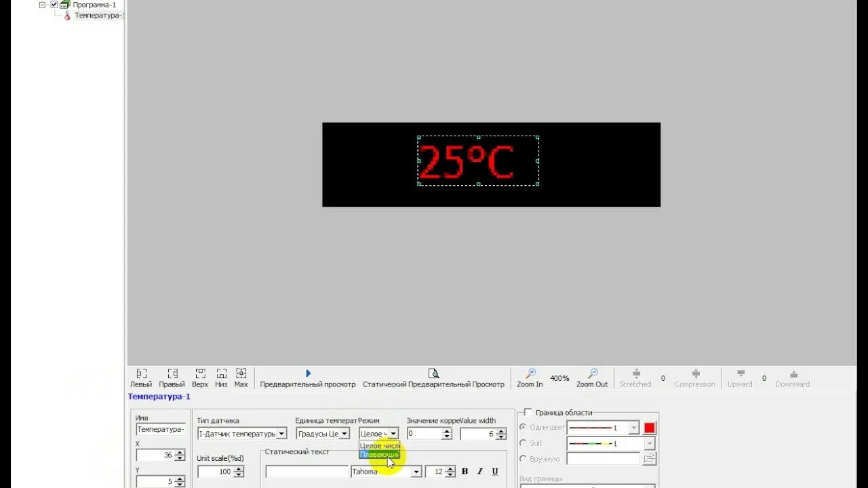The height and width of the screenshot is (488, 868).
Task: Click the 400% zoom level text
Action: [559, 378]
